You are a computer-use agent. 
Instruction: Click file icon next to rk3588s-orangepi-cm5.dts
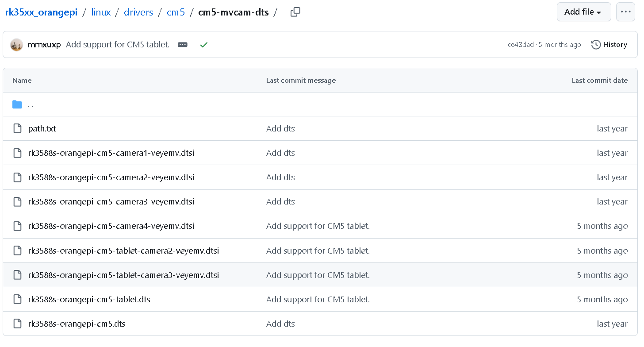pyautogui.click(x=17, y=324)
